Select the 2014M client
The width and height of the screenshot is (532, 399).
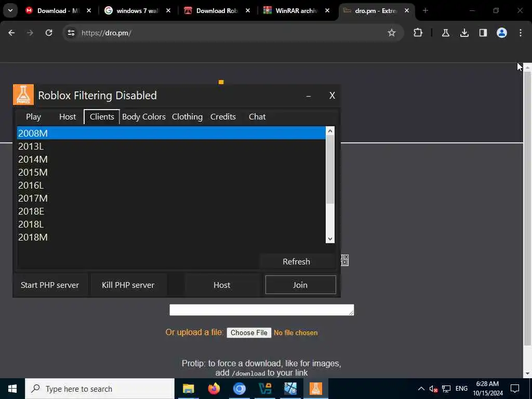[171, 159]
